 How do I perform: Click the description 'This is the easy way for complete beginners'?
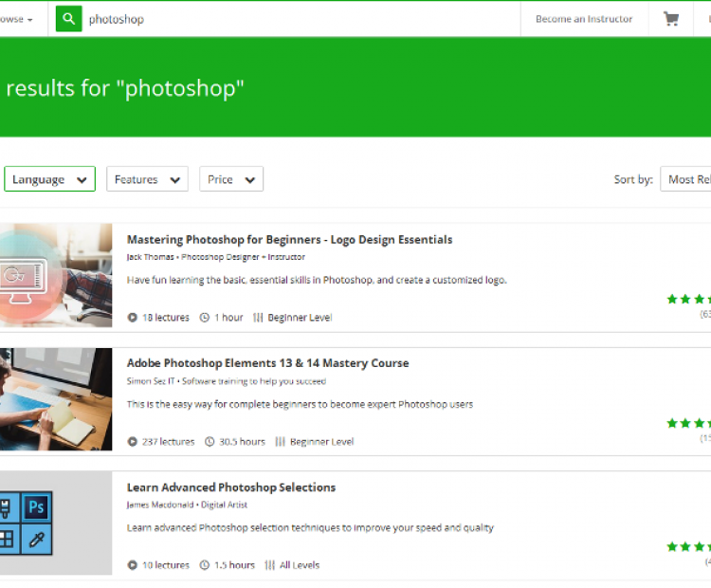pyautogui.click(x=300, y=404)
